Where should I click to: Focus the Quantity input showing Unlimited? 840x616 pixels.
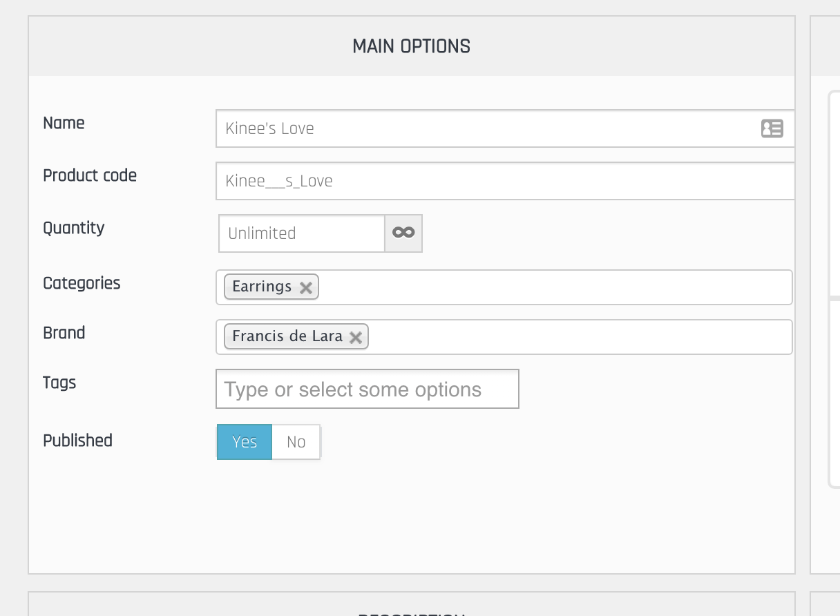(x=301, y=233)
